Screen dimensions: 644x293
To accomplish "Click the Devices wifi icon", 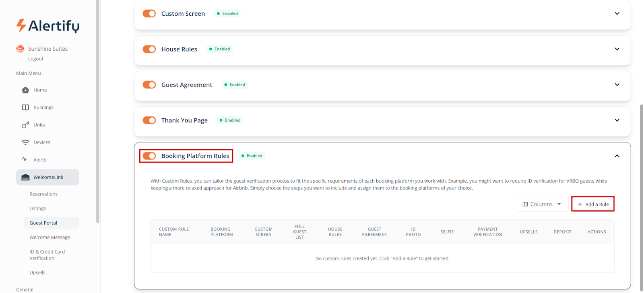I will coord(25,142).
